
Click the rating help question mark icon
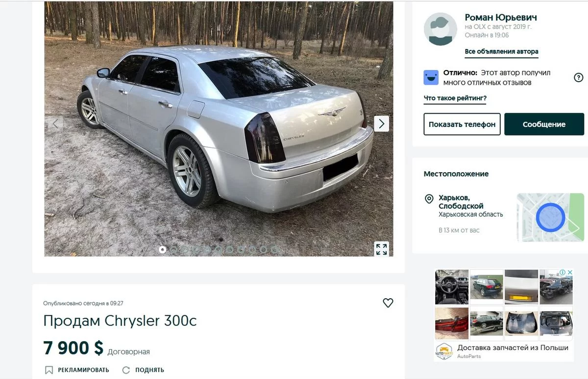[578, 77]
